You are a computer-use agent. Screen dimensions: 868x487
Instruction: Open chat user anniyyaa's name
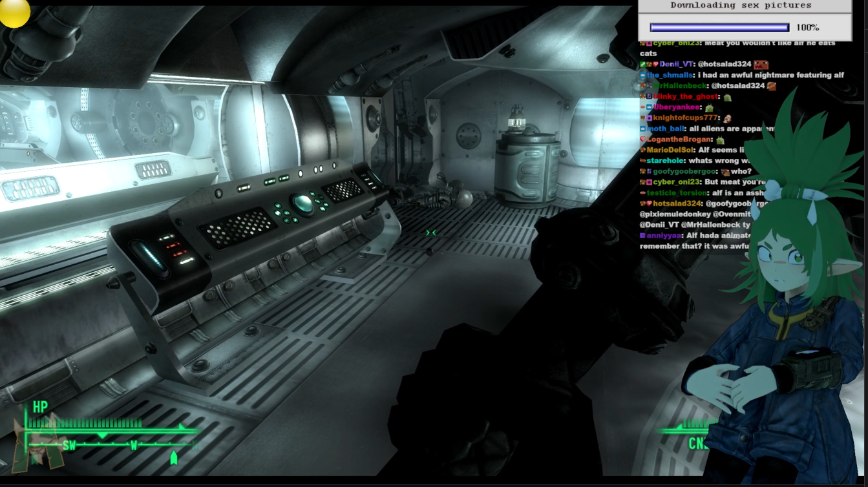tap(664, 236)
